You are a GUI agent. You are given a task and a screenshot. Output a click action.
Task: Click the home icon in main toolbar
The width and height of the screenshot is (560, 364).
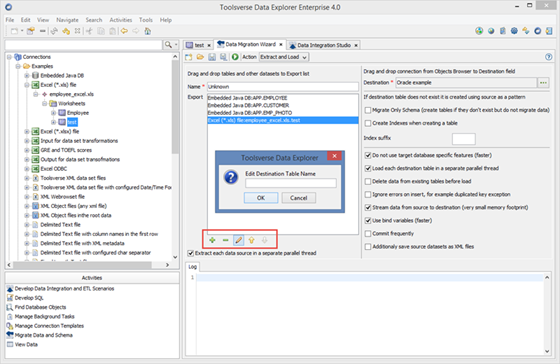click(148, 31)
